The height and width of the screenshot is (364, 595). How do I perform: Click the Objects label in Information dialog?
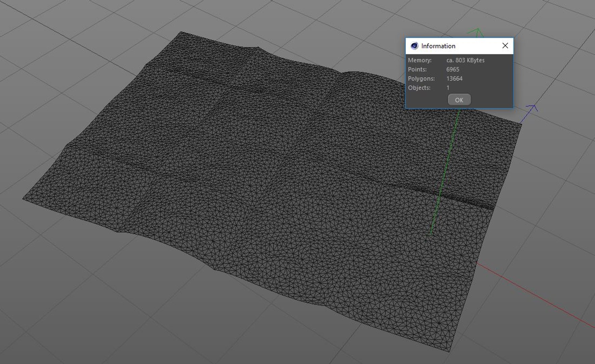coord(419,88)
